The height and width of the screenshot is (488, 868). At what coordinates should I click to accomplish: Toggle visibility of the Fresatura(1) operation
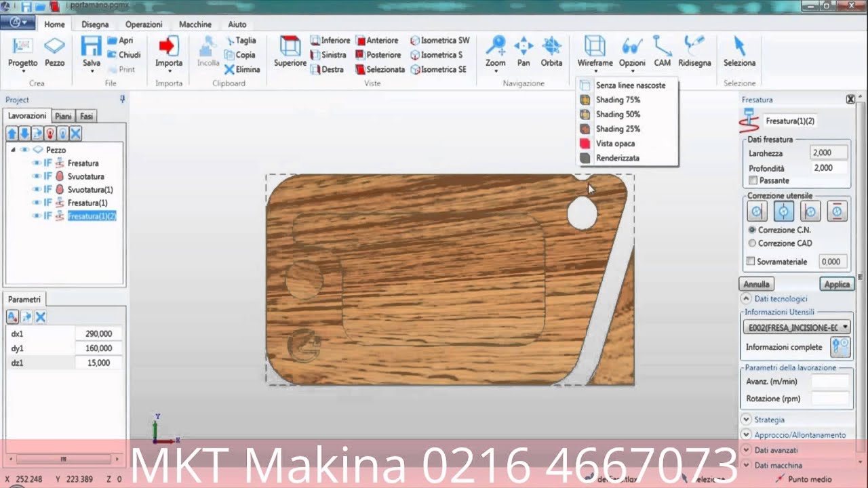pos(37,203)
